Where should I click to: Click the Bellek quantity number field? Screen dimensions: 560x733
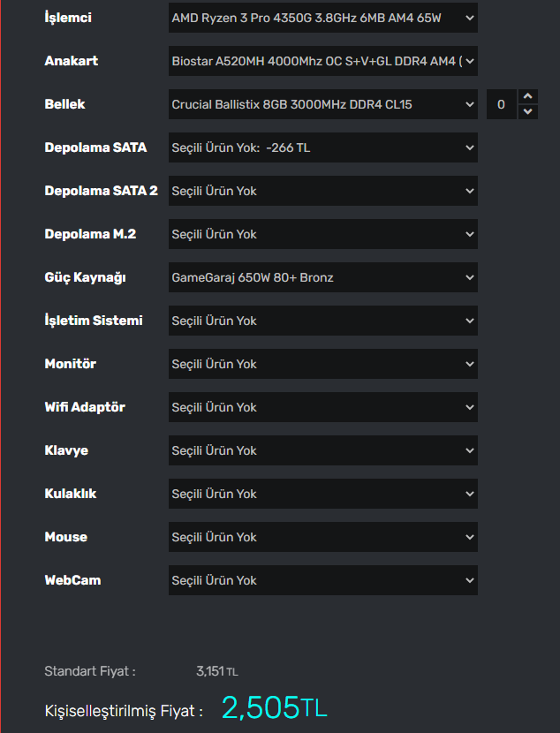pyautogui.click(x=502, y=104)
